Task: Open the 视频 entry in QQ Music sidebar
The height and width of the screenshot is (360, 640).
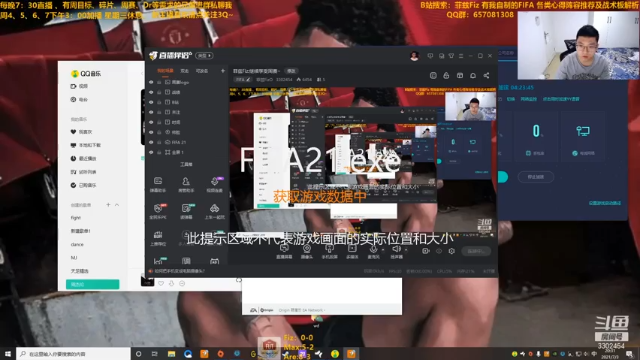Action: (x=80, y=86)
